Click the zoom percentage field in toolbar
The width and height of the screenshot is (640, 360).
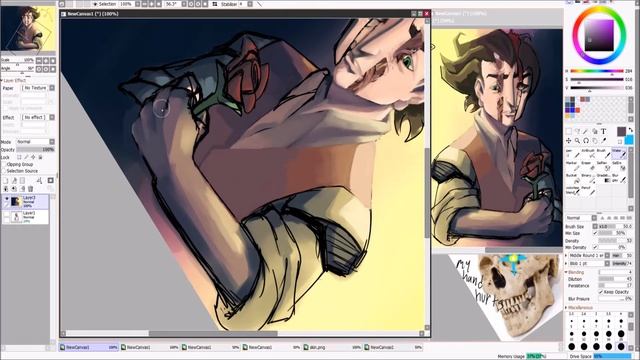(x=126, y=4)
